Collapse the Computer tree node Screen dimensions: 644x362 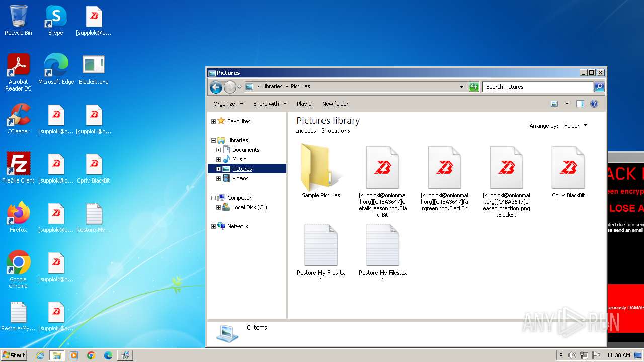[x=213, y=198]
